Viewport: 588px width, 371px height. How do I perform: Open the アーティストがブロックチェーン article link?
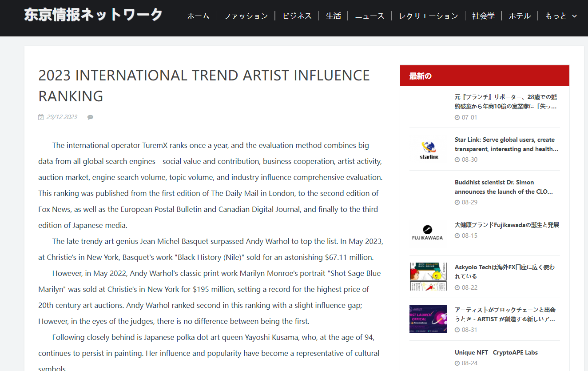point(505,314)
